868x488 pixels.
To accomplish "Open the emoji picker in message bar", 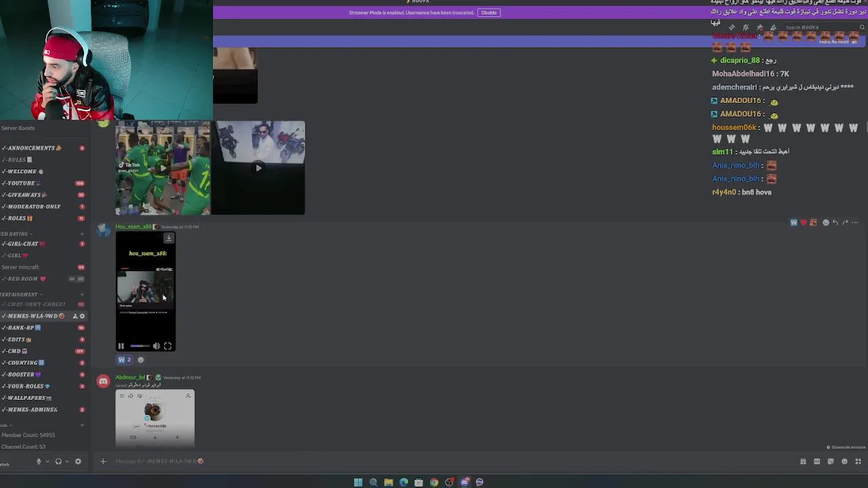I will pyautogui.click(x=844, y=462).
